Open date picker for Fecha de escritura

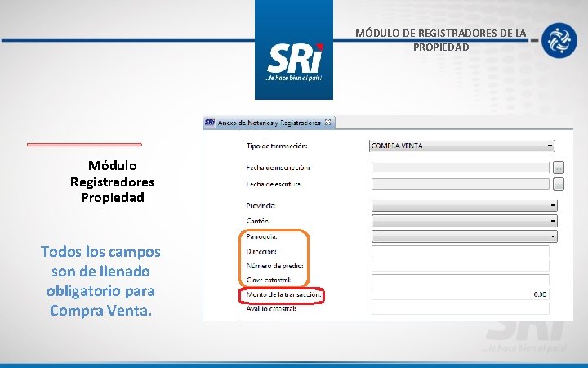pos(559,184)
